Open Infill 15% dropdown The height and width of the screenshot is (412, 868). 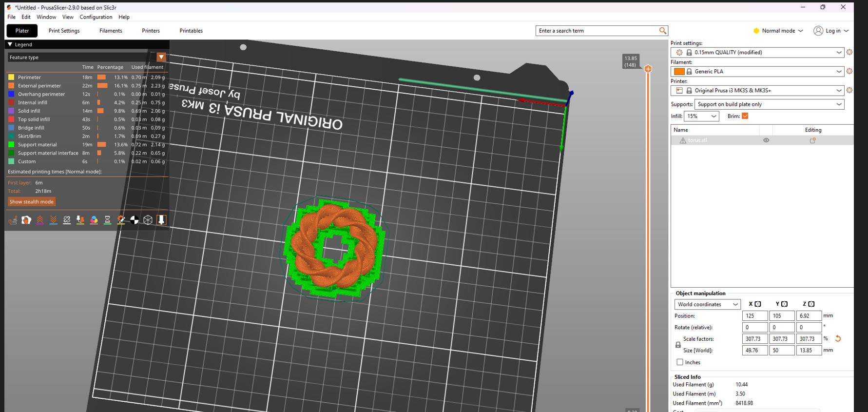702,116
